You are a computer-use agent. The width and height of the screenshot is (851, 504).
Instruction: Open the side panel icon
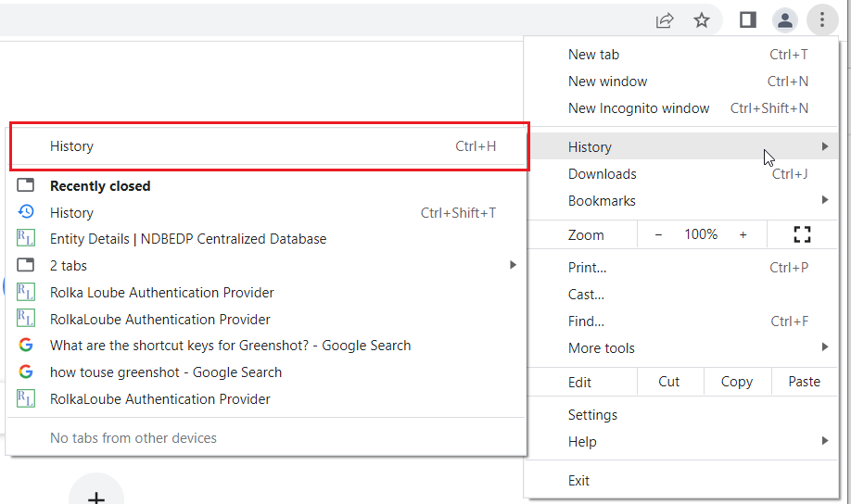tap(748, 20)
